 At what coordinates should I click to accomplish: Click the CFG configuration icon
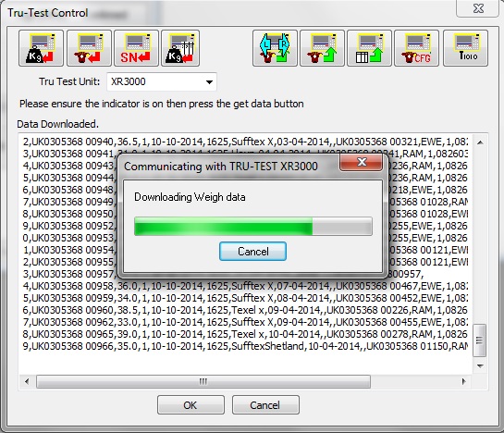(416, 48)
